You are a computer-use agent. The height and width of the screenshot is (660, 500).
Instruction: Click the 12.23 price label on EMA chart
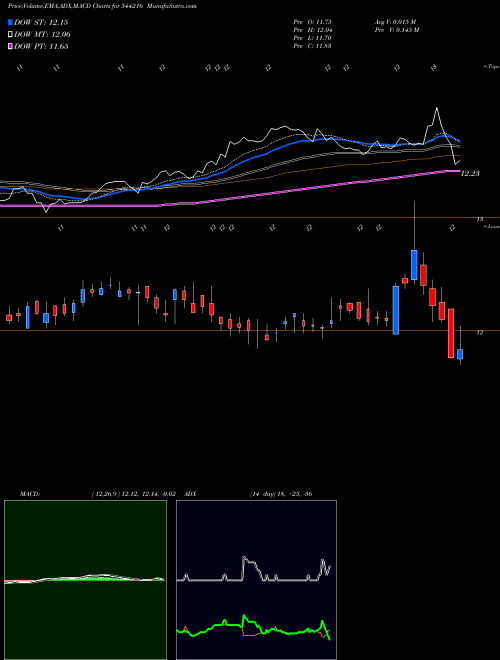pos(471,173)
